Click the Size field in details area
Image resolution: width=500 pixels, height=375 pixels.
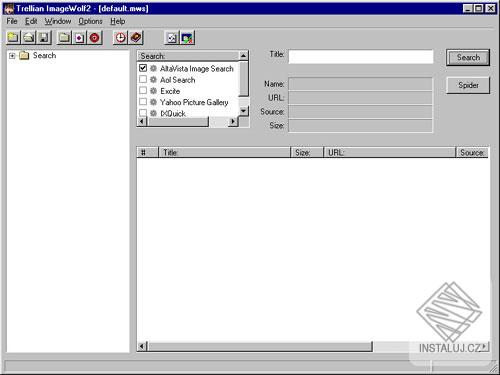pos(361,126)
